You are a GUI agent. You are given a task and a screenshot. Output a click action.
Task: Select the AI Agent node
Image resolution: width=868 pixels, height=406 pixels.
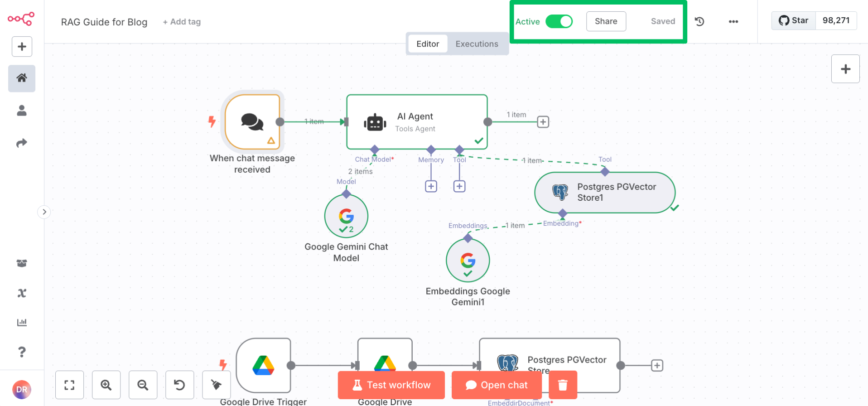pos(416,122)
